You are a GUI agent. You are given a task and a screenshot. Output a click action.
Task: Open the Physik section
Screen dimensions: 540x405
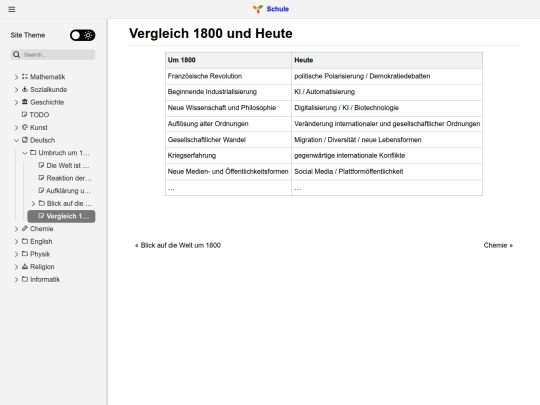pos(40,254)
